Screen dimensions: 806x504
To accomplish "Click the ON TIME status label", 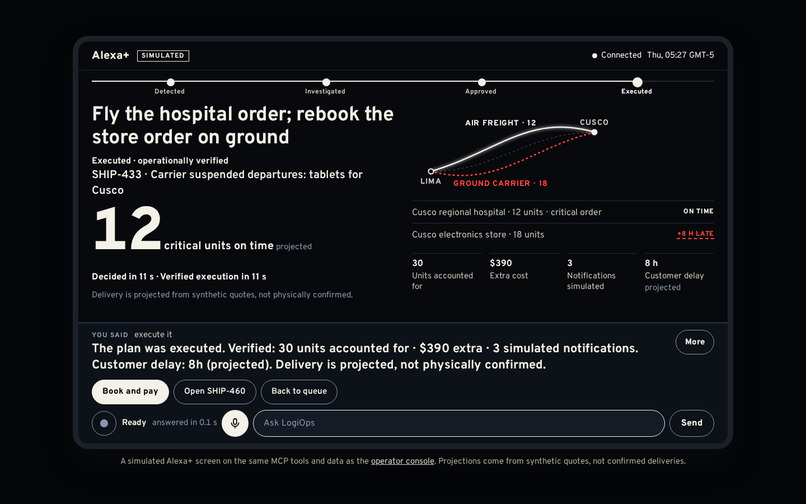I will click(x=698, y=211).
